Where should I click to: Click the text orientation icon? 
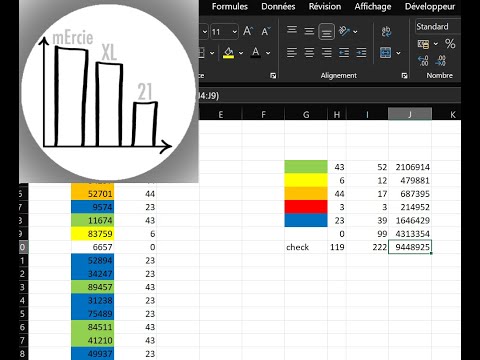point(344,31)
